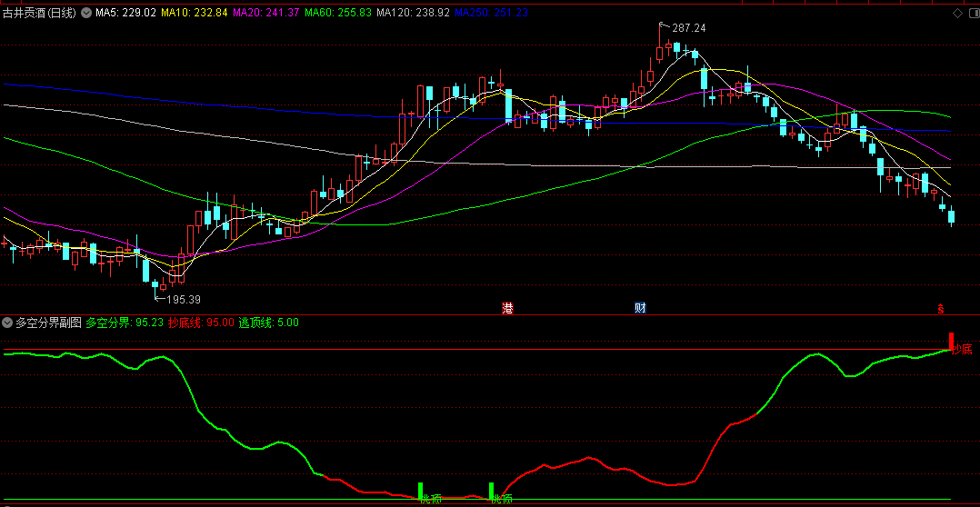Click the MA10: 232.84 label
Viewport: 980px width, 507px height.
coord(194,13)
